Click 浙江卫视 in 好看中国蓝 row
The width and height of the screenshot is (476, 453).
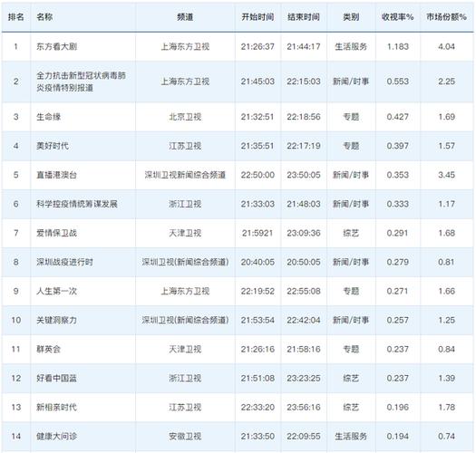185,379
